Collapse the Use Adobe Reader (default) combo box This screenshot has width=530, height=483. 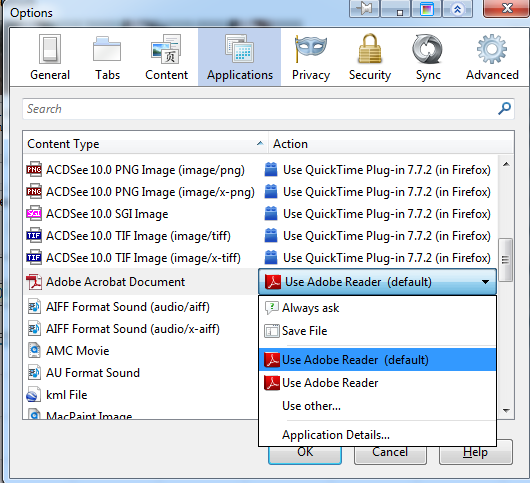(378, 282)
